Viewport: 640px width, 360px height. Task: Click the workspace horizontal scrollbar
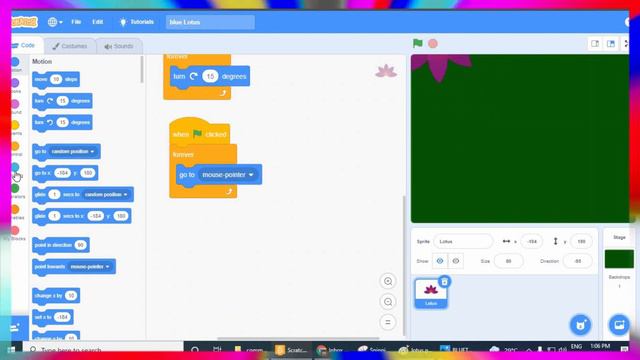[298, 338]
